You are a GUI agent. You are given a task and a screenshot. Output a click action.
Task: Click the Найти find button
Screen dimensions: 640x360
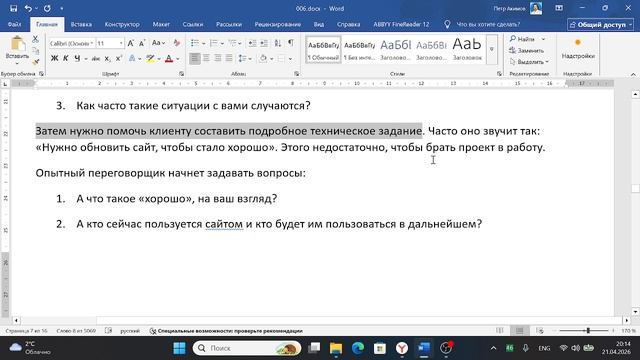pos(522,39)
